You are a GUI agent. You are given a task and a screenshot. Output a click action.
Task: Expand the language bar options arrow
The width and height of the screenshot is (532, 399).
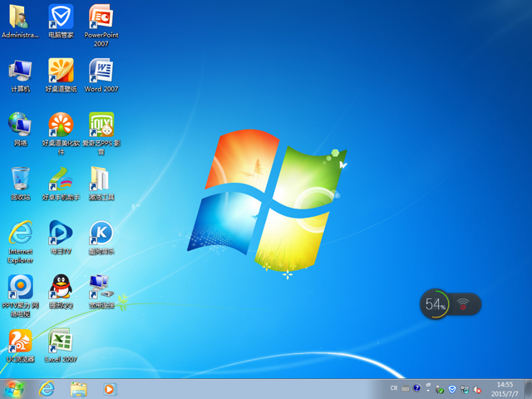coord(428,389)
